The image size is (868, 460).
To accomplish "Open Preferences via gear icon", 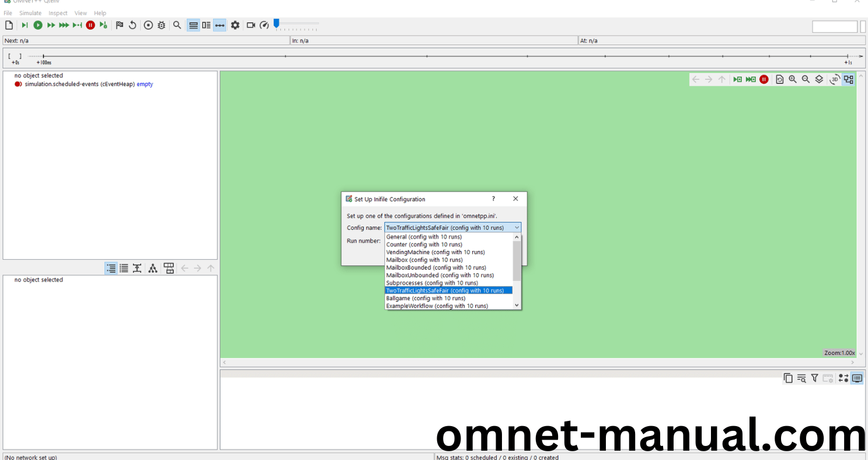I will [x=235, y=25].
